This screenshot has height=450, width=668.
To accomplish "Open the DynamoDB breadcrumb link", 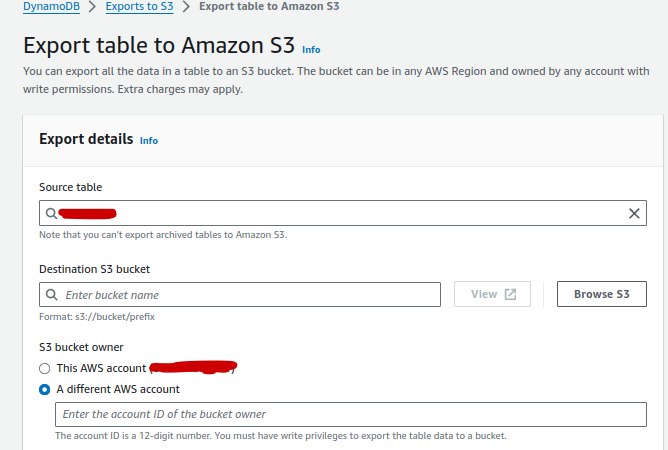I will point(51,6).
